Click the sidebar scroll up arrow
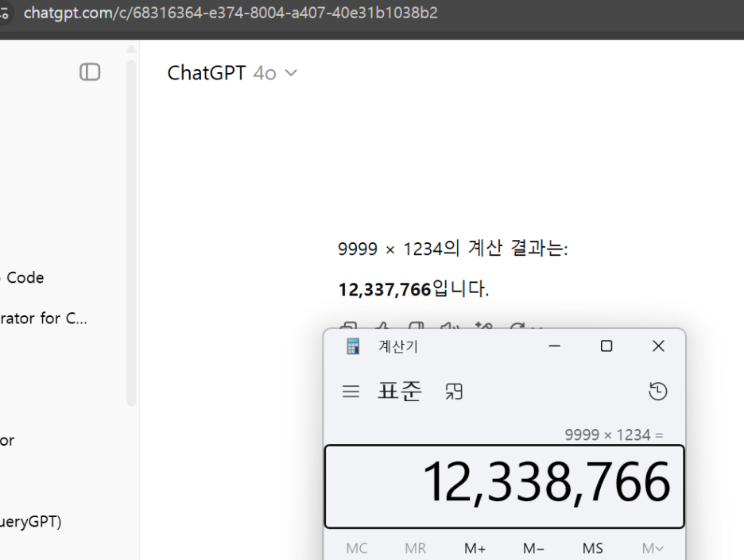This screenshot has height=560, width=744. tap(131, 48)
